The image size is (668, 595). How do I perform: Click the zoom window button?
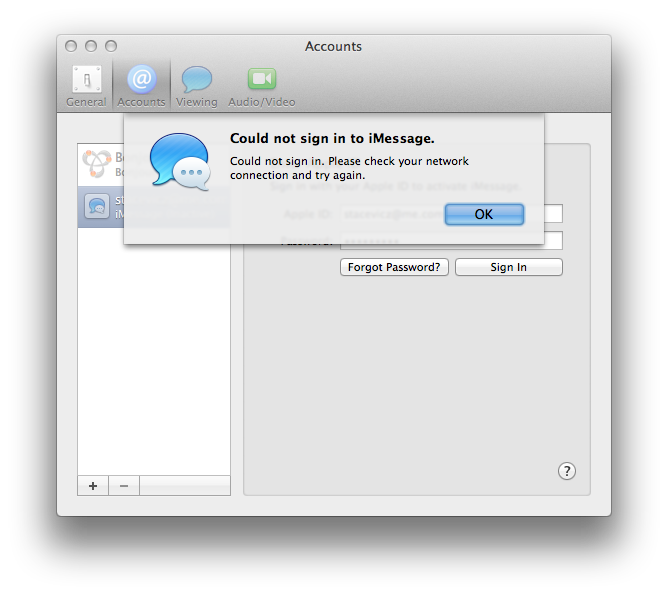111,46
